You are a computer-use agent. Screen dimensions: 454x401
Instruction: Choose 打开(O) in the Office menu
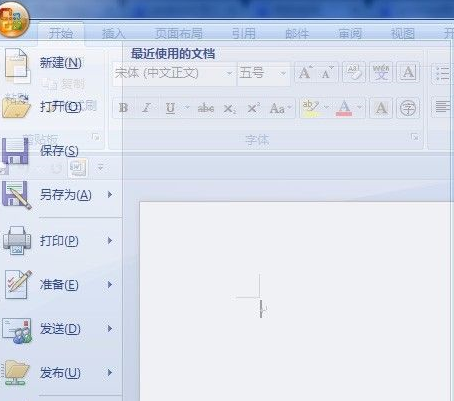(61, 107)
